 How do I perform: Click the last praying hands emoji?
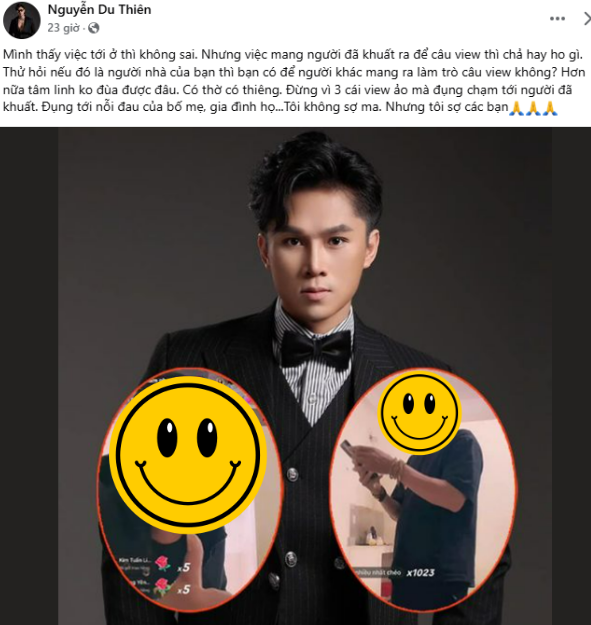(550, 108)
